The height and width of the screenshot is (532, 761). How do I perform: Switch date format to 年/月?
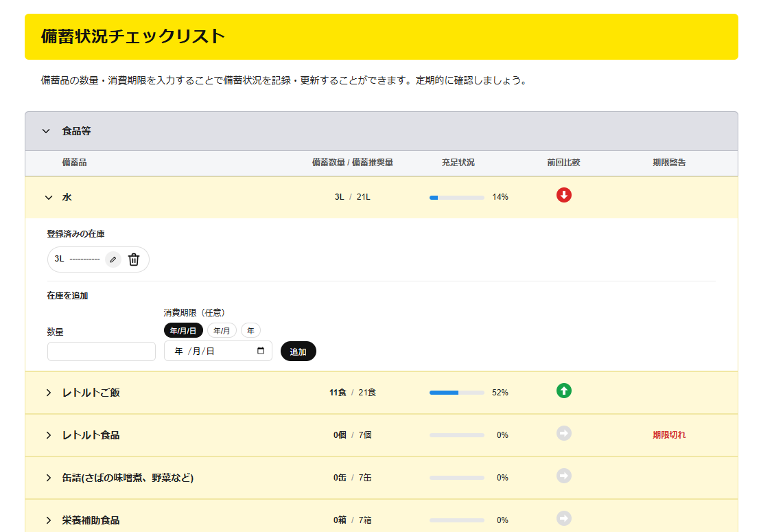pos(222,331)
